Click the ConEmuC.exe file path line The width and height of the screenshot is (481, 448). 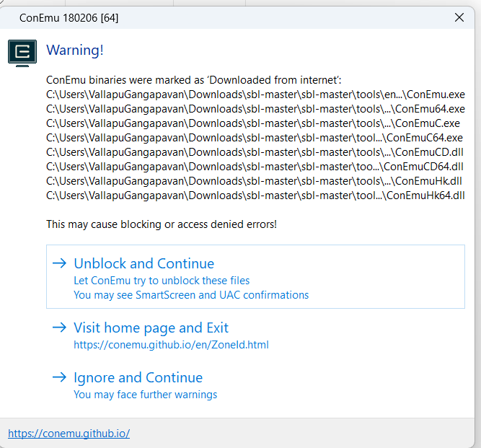253,123
